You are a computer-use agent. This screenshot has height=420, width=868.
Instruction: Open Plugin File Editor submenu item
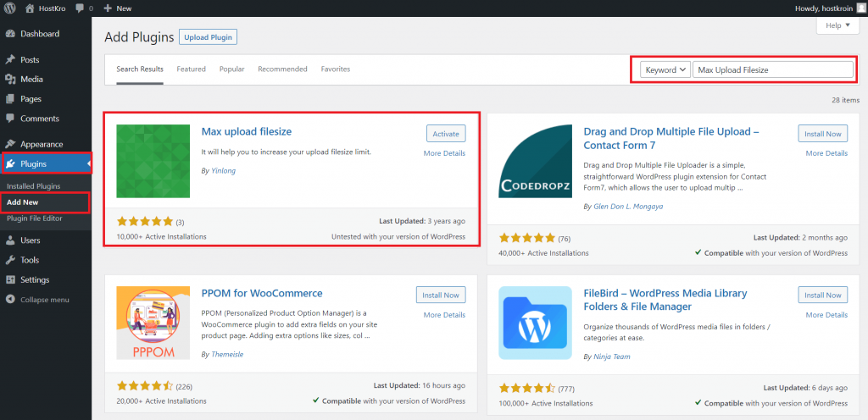34,218
